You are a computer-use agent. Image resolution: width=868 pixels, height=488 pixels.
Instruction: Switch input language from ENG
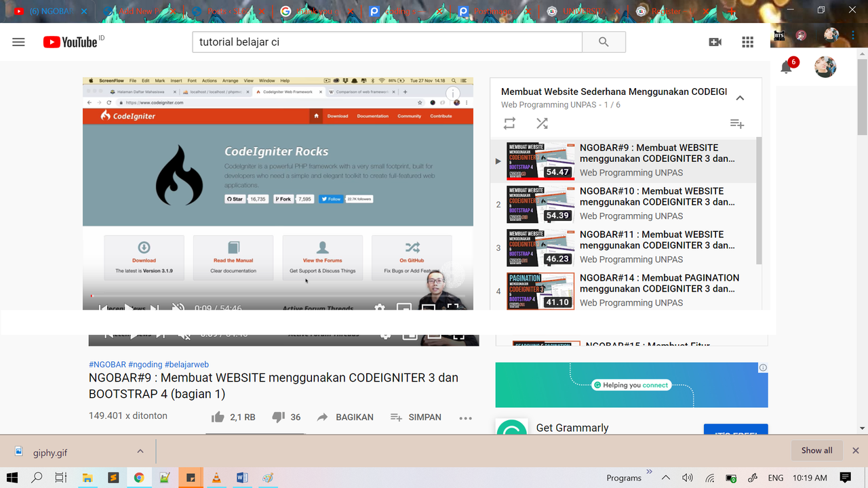coord(776,478)
